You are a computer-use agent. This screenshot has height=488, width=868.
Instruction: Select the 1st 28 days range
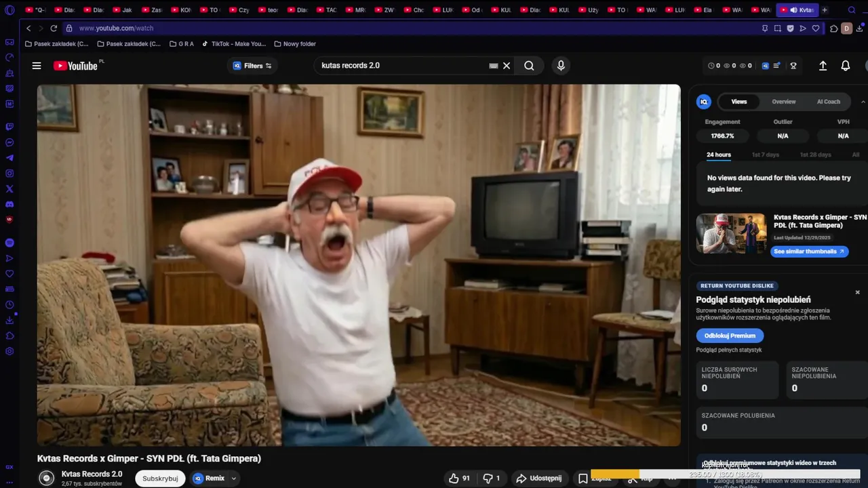pos(815,155)
